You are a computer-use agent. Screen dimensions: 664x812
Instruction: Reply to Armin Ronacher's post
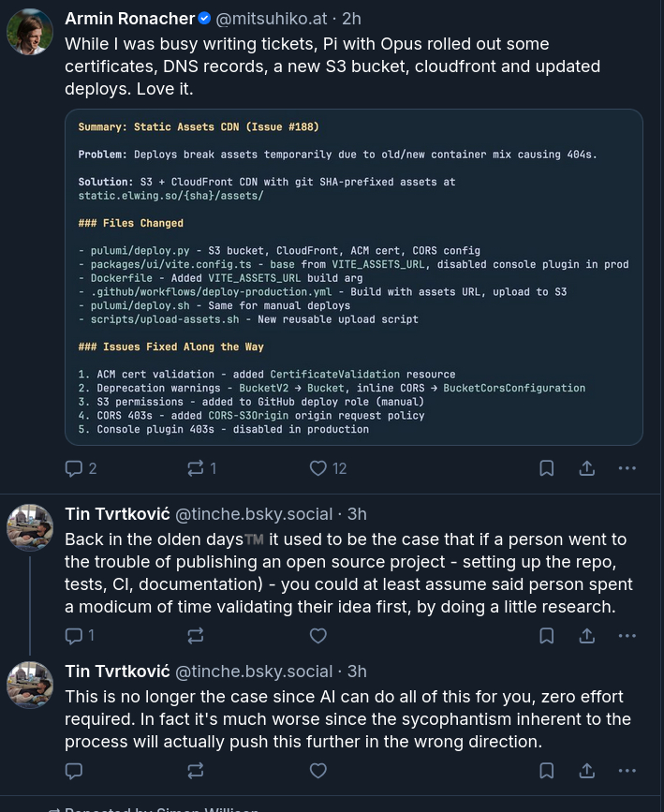click(75, 468)
